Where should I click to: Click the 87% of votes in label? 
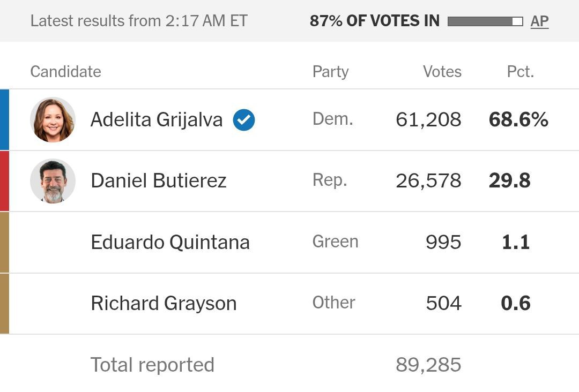(374, 21)
